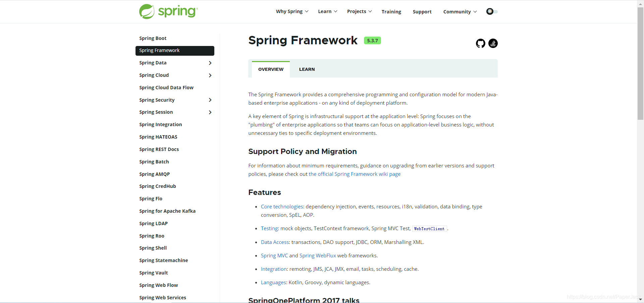Viewport: 644px width, 303px height.
Task: Open Spring LDAP project
Action: (x=153, y=223)
